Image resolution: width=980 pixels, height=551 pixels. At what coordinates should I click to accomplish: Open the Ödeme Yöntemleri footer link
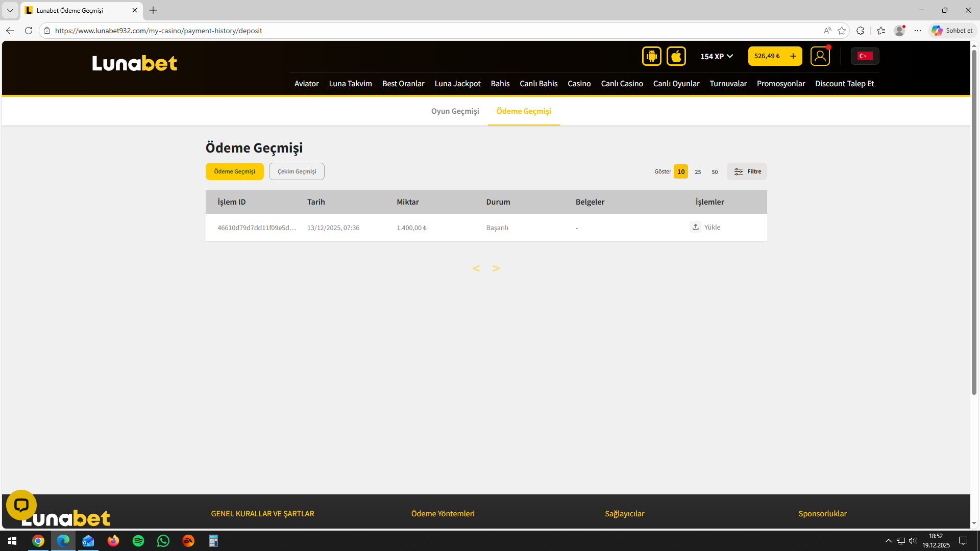443,514
